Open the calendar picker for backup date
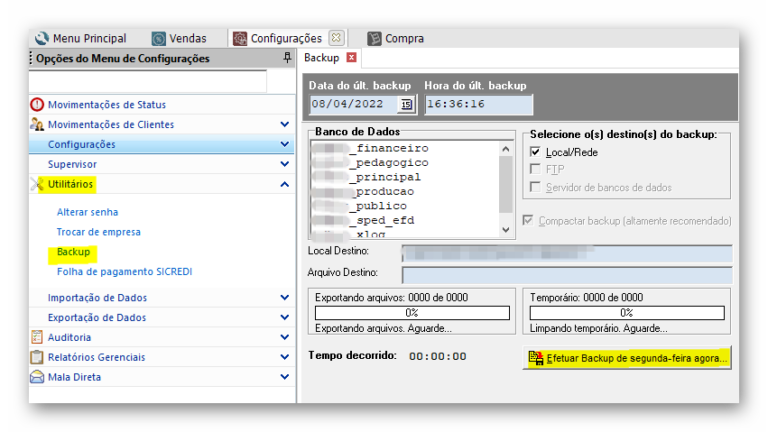 [406, 104]
